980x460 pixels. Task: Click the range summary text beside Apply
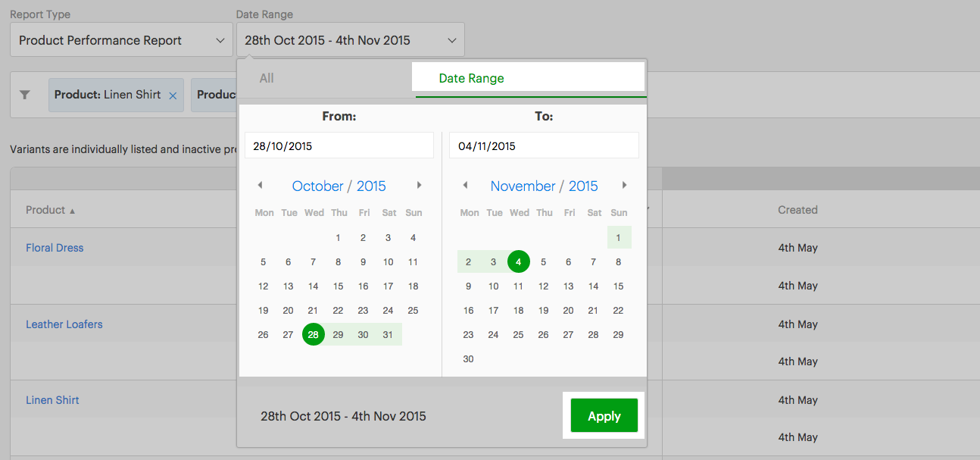click(343, 416)
